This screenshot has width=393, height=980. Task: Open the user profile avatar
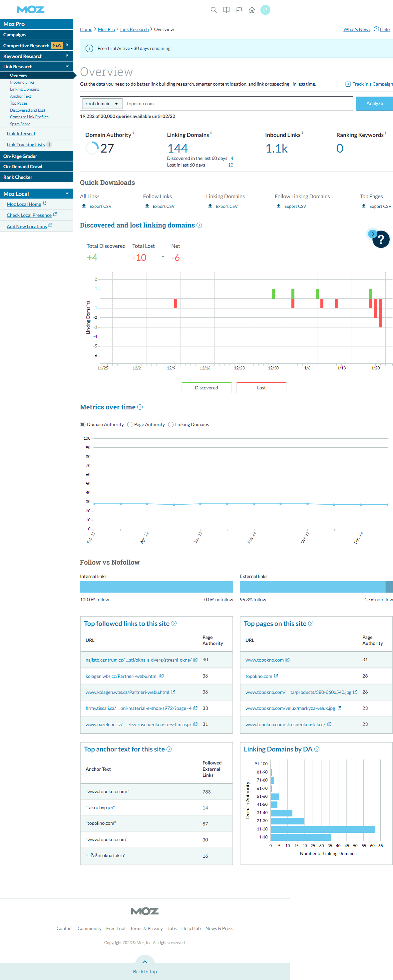point(265,10)
